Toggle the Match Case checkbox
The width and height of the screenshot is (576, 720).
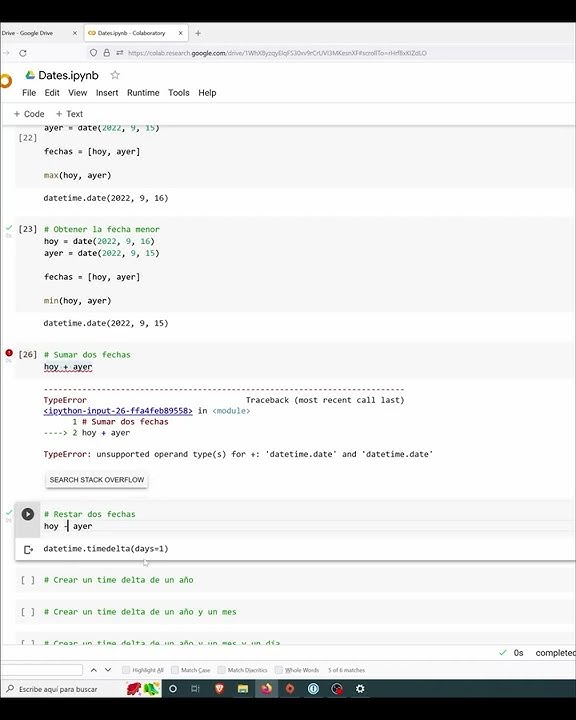point(175,670)
